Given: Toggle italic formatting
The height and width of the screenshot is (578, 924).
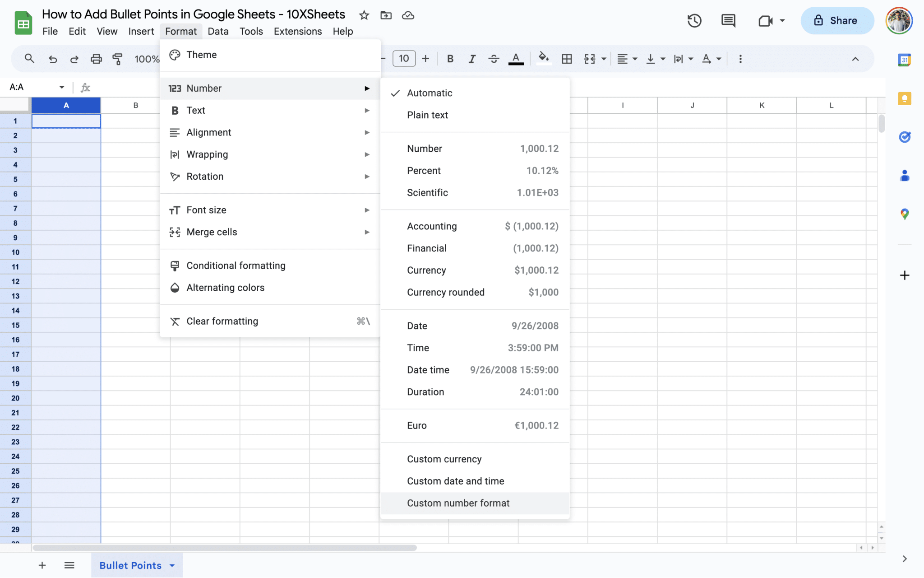Looking at the screenshot, I should (x=472, y=59).
